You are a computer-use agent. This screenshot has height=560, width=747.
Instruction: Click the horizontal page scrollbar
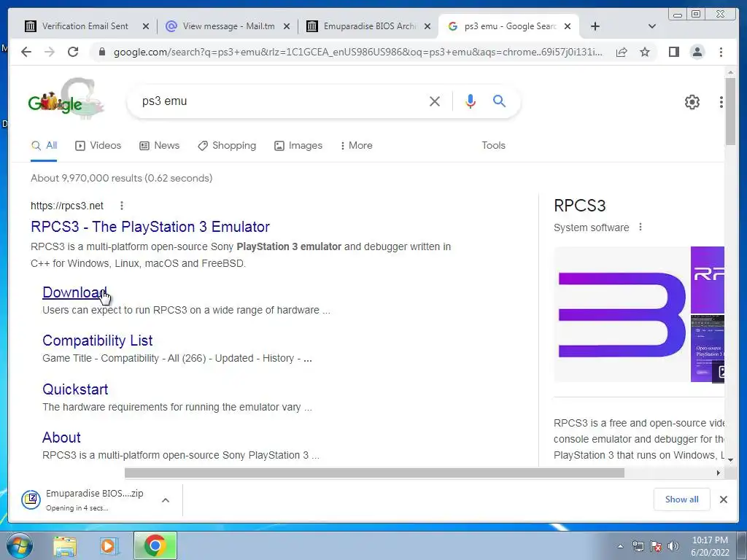tap(374, 472)
